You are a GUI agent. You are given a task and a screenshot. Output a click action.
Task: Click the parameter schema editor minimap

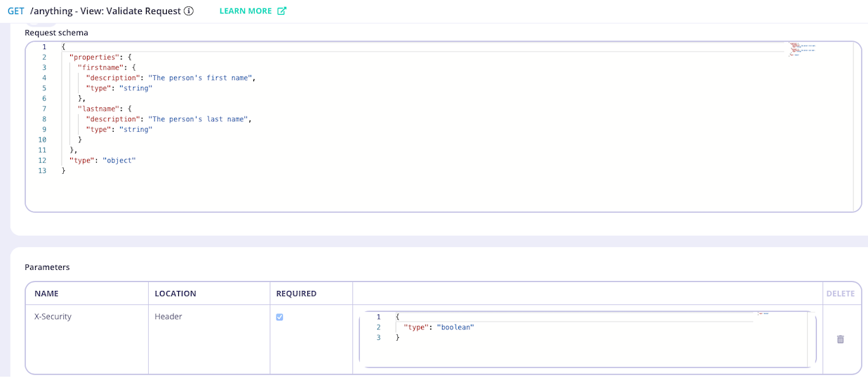point(763,314)
